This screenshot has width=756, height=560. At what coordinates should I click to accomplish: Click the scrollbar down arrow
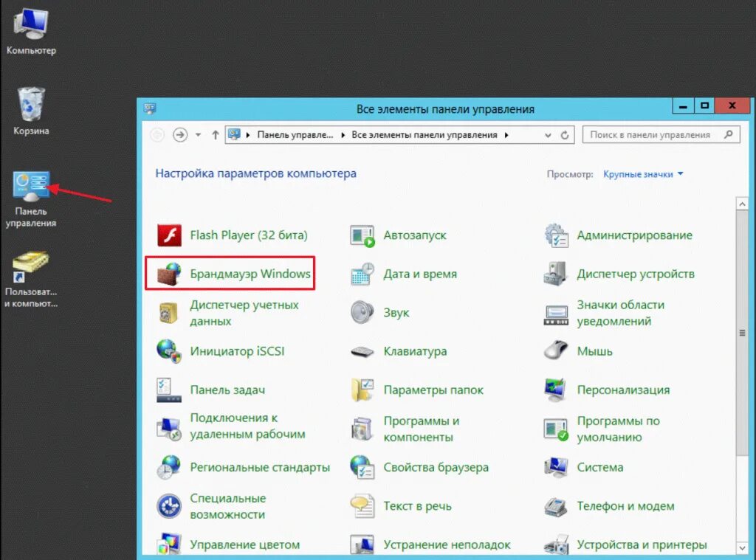click(743, 548)
